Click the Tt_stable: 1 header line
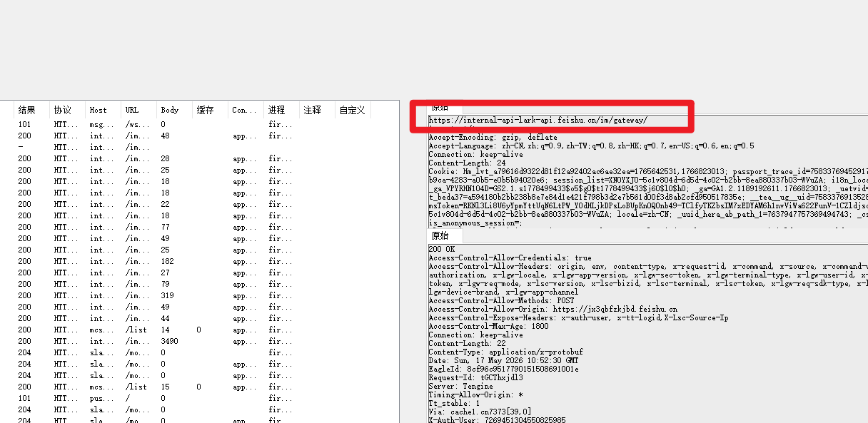The width and height of the screenshot is (868, 423). point(454,403)
